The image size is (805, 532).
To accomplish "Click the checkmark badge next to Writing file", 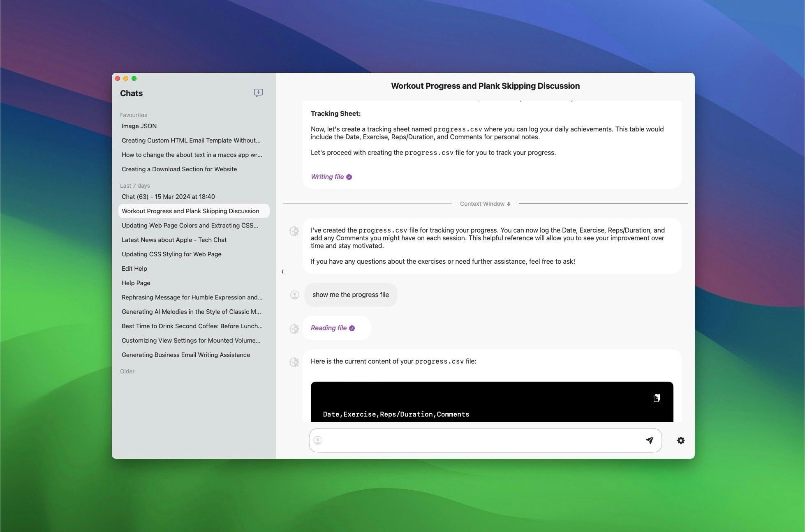I will pyautogui.click(x=349, y=177).
